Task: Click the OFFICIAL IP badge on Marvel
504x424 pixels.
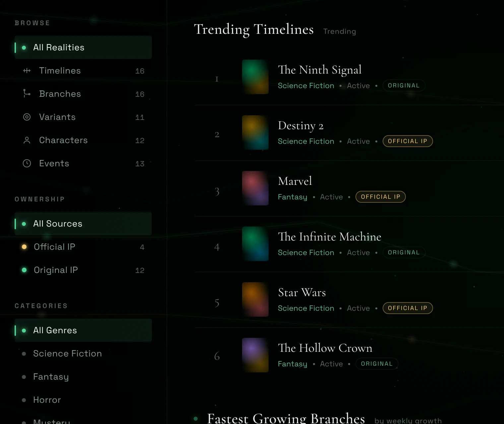Action: click(x=381, y=197)
